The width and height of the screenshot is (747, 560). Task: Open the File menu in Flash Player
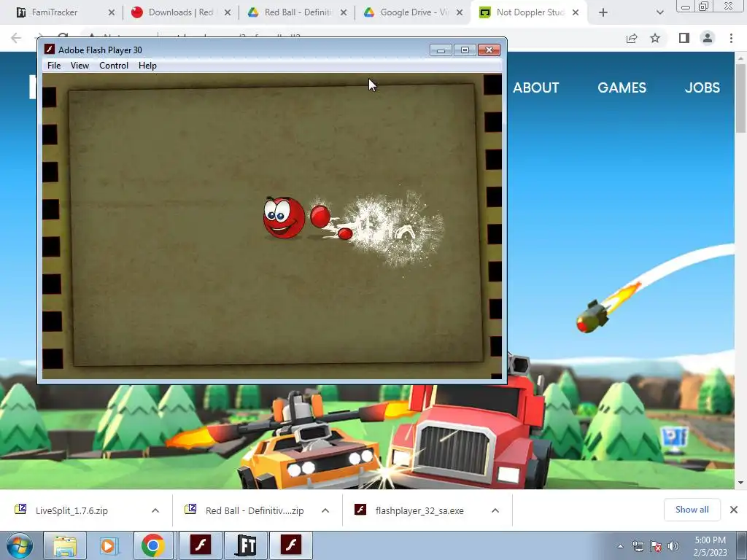coord(54,65)
